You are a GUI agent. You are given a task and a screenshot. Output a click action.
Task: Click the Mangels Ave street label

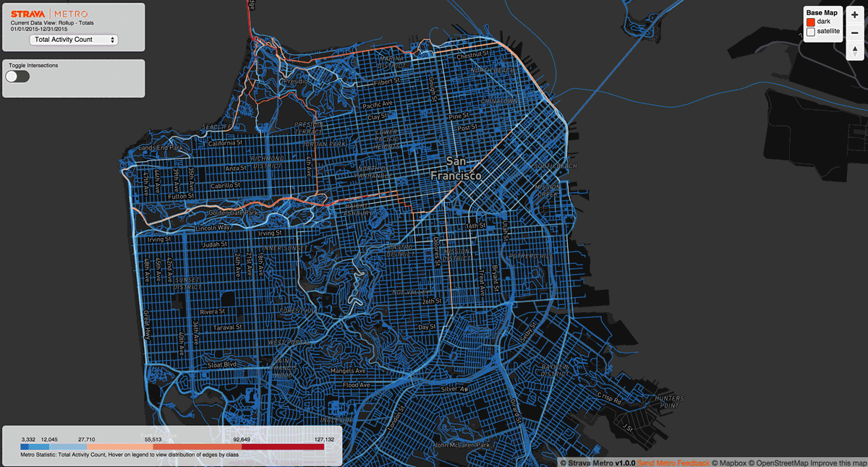pos(349,372)
